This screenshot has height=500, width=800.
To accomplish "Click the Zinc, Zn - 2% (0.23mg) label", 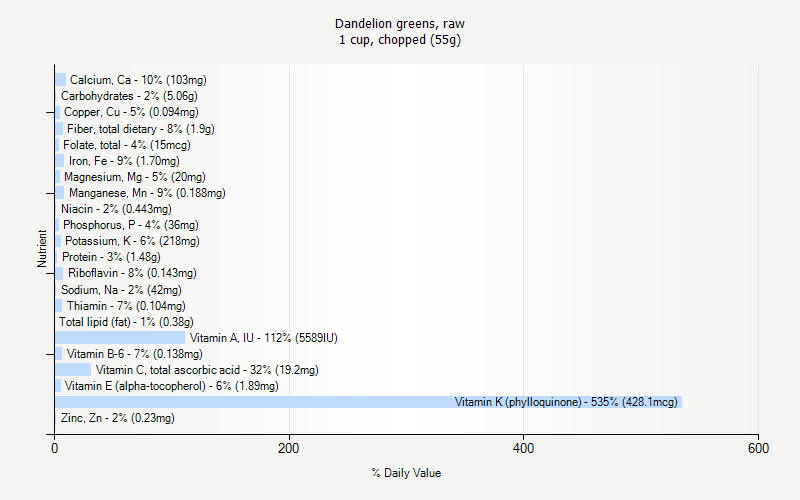I will pyautogui.click(x=118, y=418).
